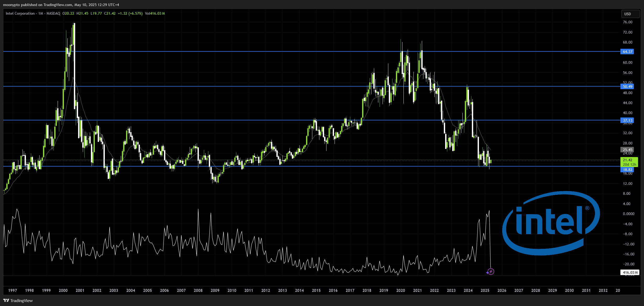Click the 2024 label on time axis

(x=468, y=290)
